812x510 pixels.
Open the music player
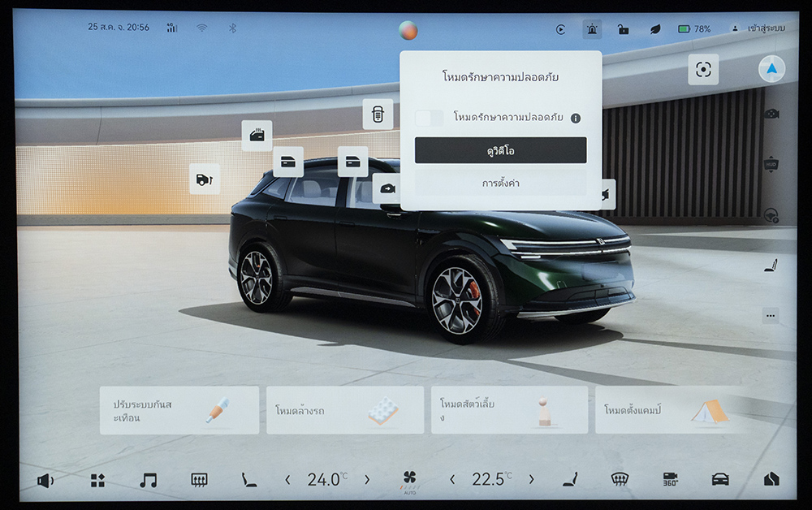click(148, 480)
